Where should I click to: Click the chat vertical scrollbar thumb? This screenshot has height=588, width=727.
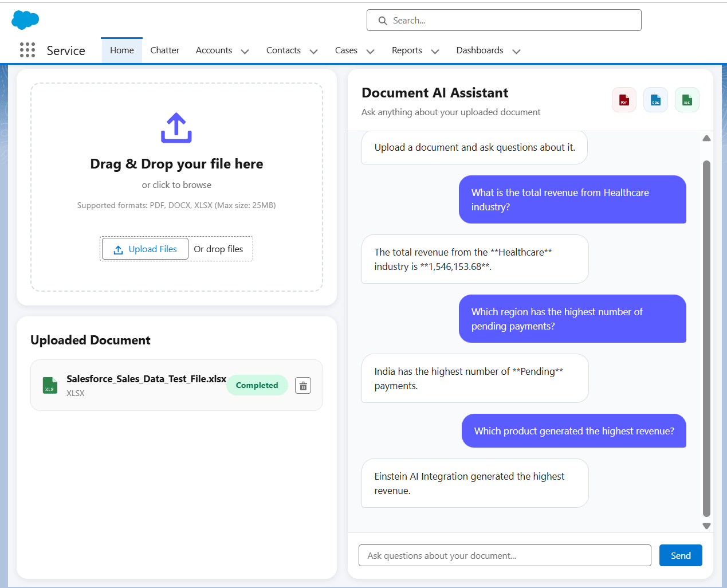(x=707, y=338)
